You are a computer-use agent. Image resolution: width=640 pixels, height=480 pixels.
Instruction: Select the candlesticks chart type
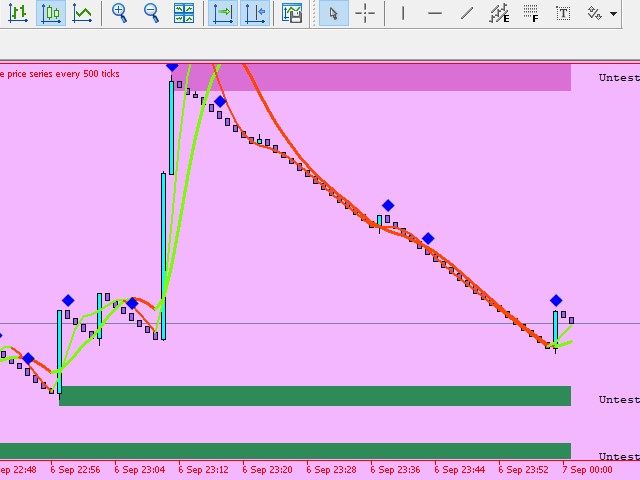51,13
